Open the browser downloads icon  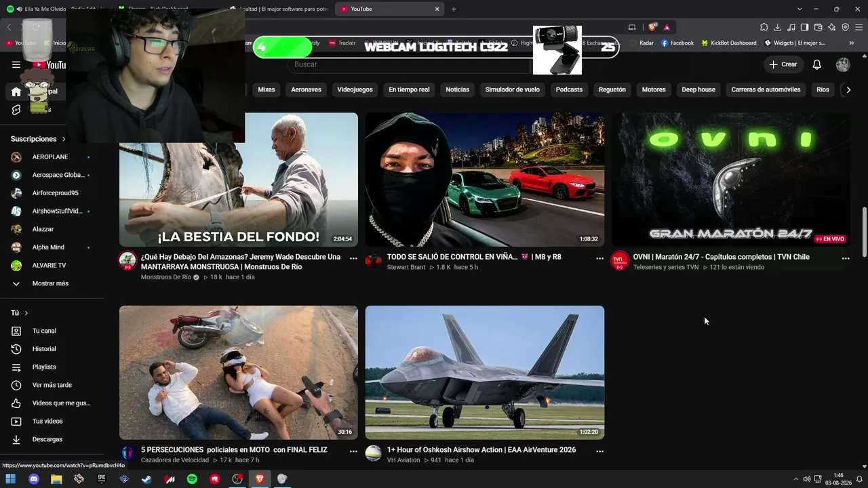pyautogui.click(x=778, y=27)
